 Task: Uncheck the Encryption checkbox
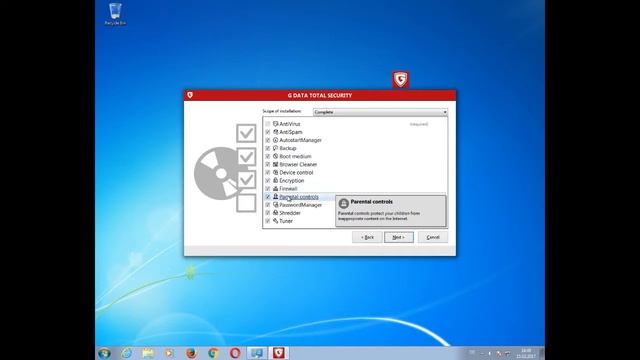268,180
